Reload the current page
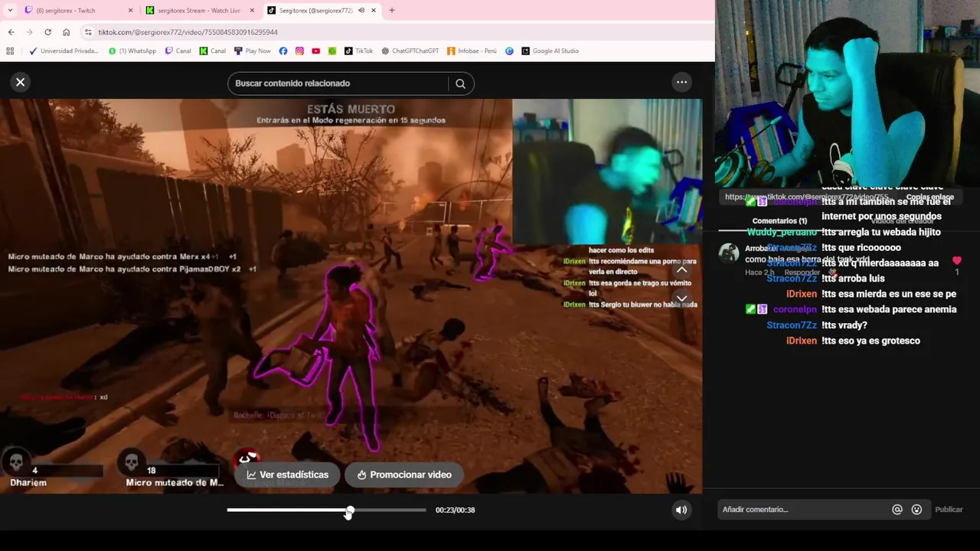Screen dimensions: 980x551 tap(47, 32)
